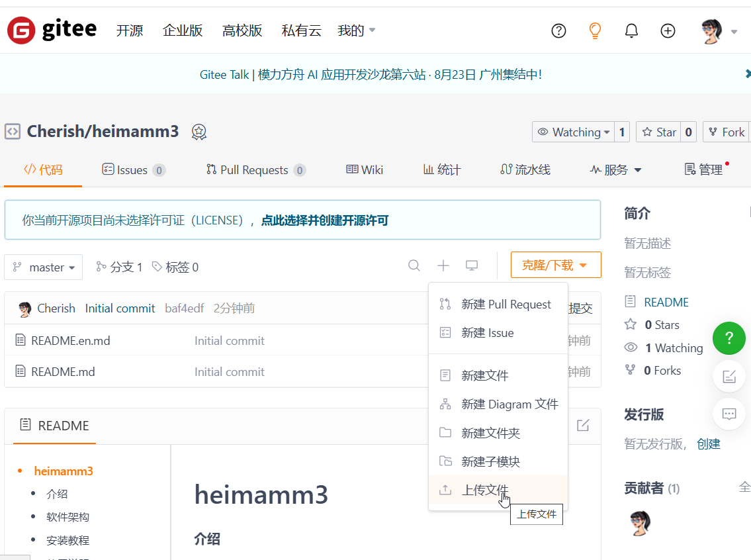This screenshot has width=751, height=560.
Task: Click the Initial commit link in commit bar
Action: point(120,308)
